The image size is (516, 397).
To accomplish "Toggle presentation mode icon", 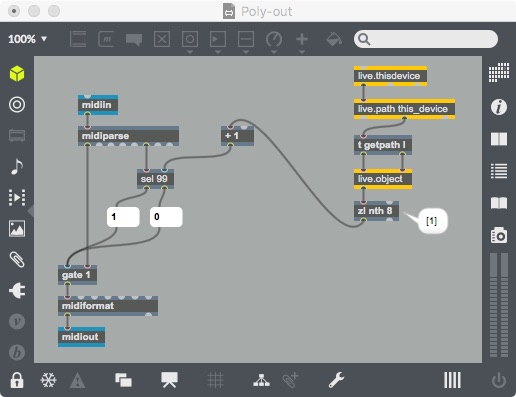I will (x=169, y=380).
